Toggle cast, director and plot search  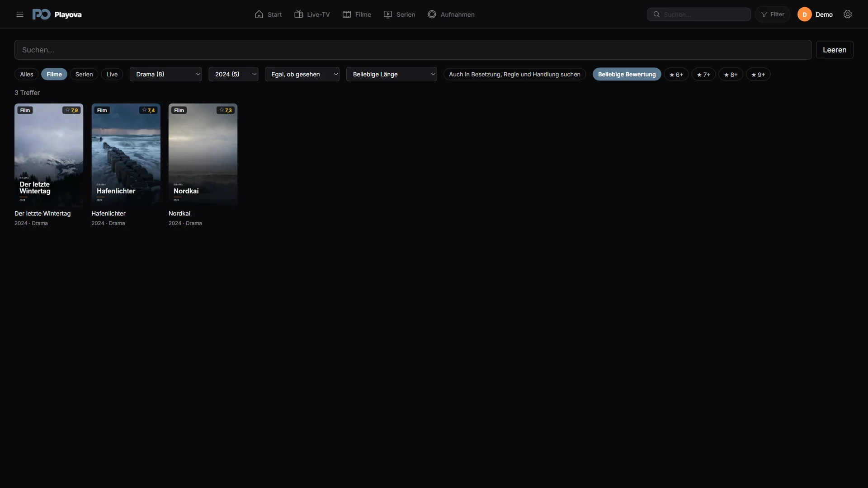coord(514,74)
